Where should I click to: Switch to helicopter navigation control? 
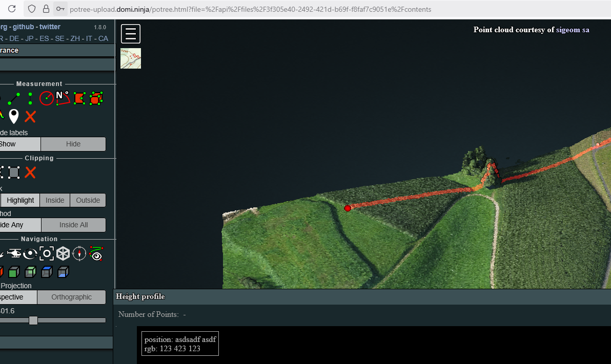coord(14,253)
